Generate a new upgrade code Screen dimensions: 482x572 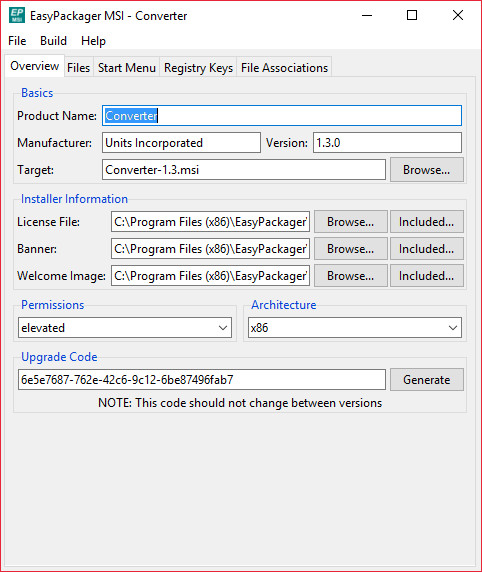[x=427, y=379]
